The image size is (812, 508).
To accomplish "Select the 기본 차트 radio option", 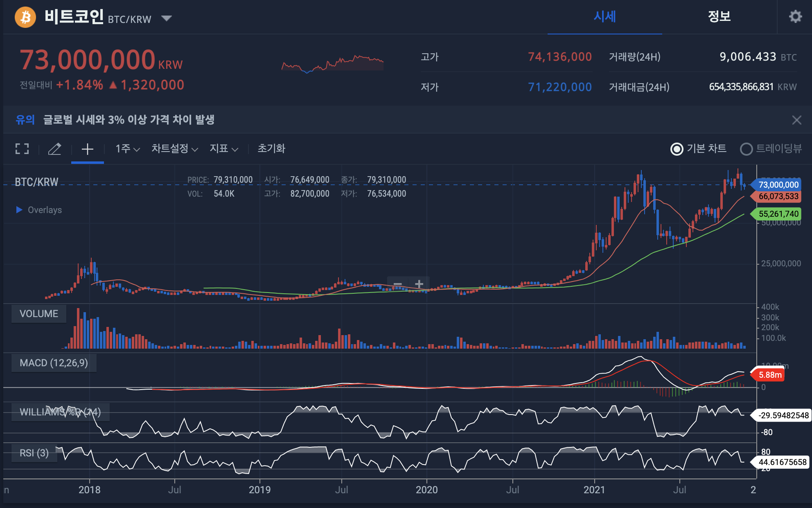I will [677, 149].
